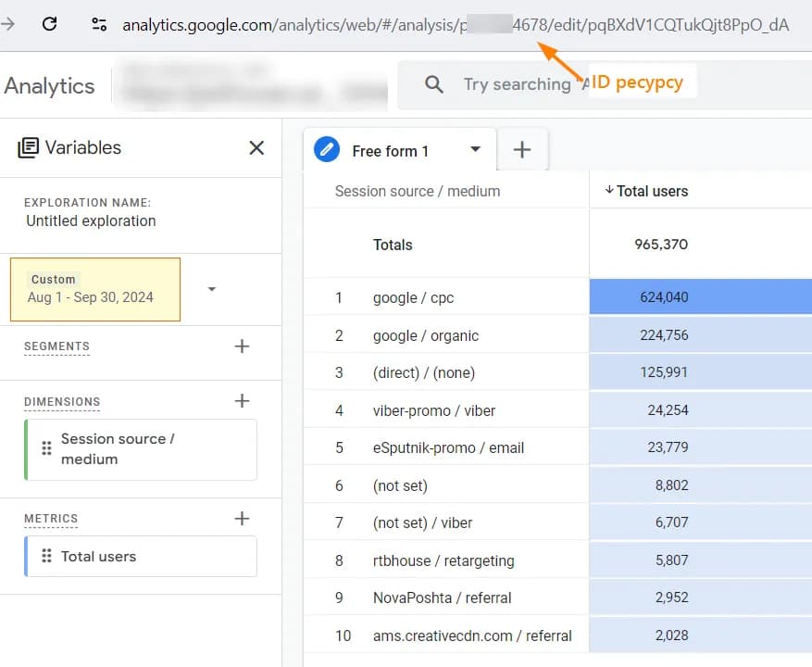Click the 24,254 users cell
Image resolution: width=812 pixels, height=667 pixels.
pyautogui.click(x=700, y=410)
